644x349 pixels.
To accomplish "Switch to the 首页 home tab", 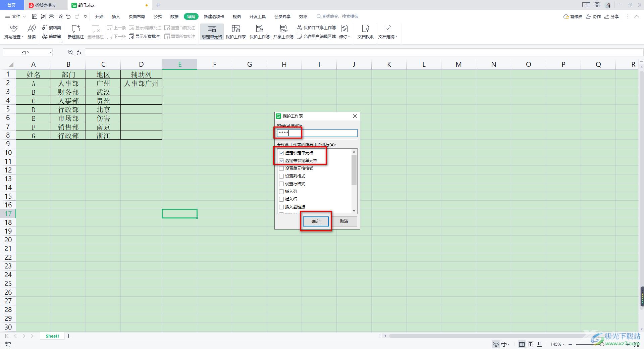I will click(12, 5).
